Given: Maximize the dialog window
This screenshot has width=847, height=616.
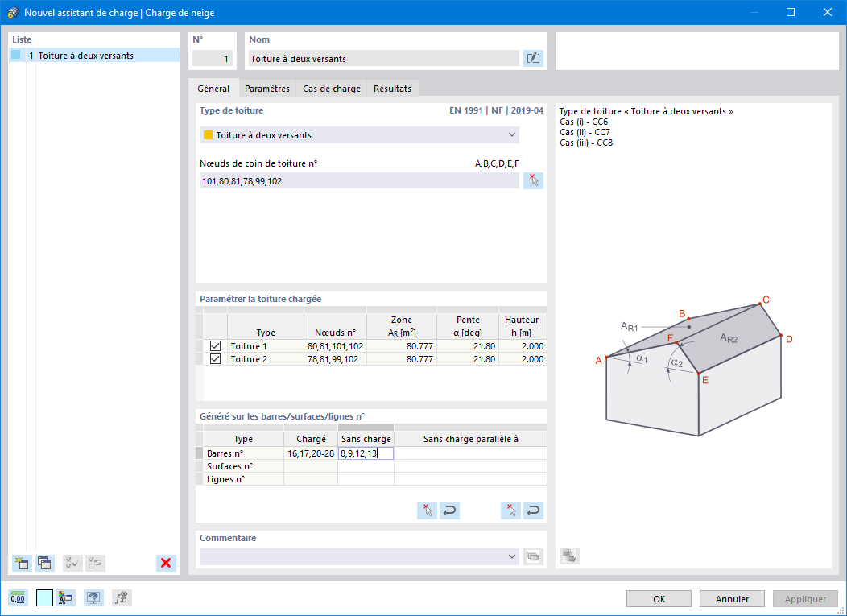Looking at the screenshot, I should (x=791, y=12).
